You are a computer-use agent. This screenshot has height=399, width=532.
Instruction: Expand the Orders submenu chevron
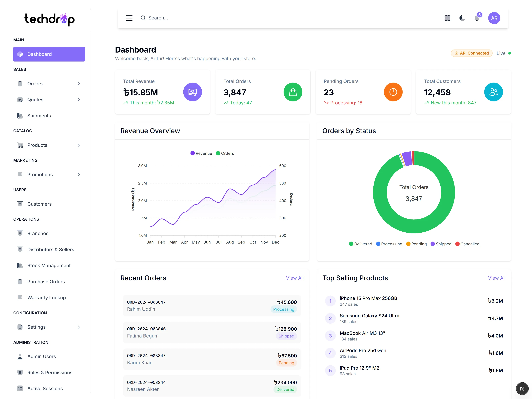(x=79, y=83)
